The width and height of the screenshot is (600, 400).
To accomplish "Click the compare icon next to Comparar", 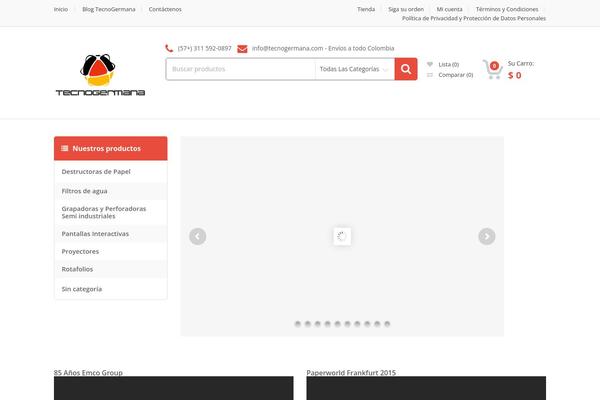I will click(x=430, y=75).
